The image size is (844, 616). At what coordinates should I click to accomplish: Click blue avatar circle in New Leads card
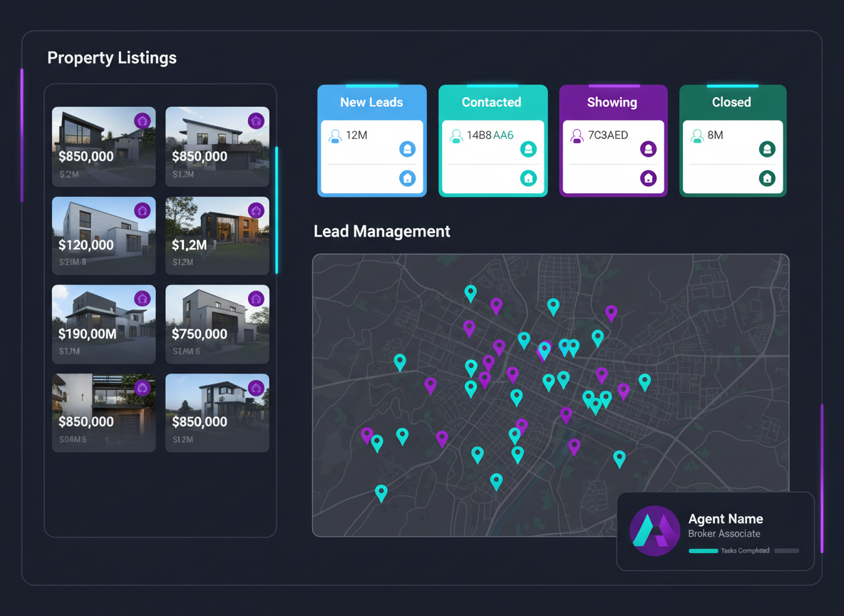408,149
